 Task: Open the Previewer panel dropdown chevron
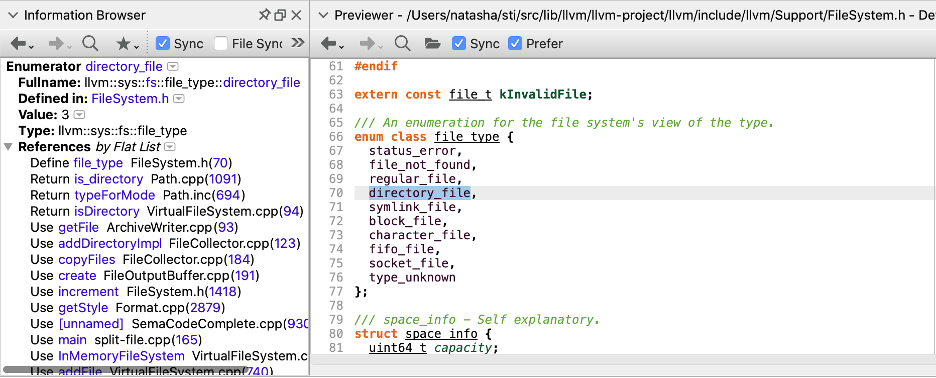pos(324,16)
